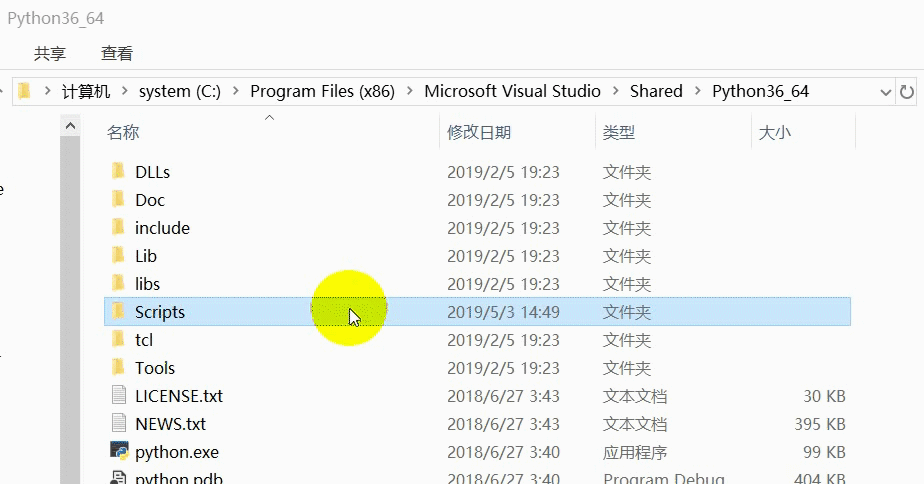Click the 395 KB size of NEWS.txt
The width and height of the screenshot is (924, 484).
[x=820, y=424]
